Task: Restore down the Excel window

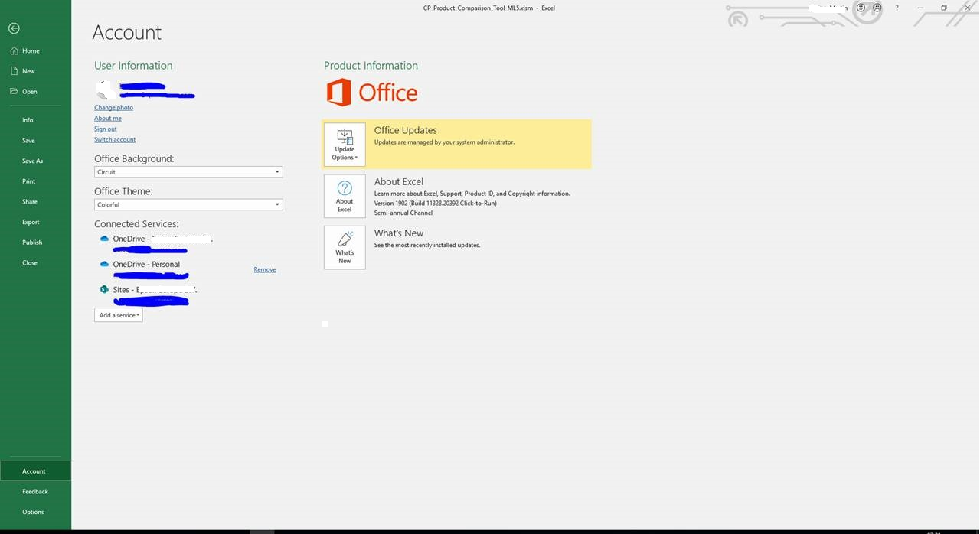Action: pyautogui.click(x=944, y=8)
